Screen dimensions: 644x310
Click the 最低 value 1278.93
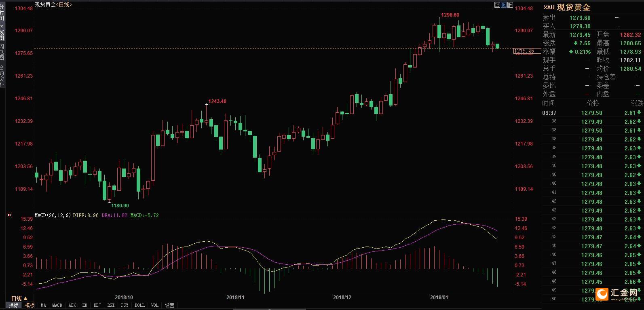click(x=631, y=52)
